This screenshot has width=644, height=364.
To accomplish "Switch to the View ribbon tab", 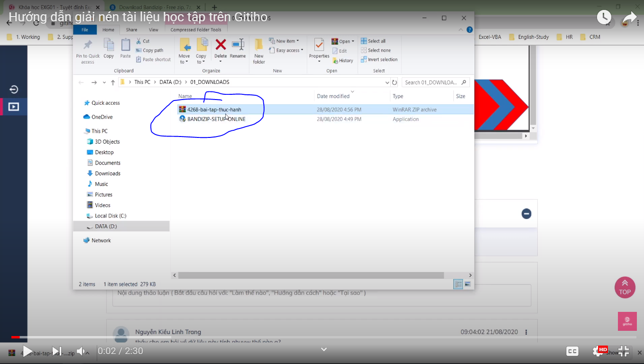I will point(154,30).
